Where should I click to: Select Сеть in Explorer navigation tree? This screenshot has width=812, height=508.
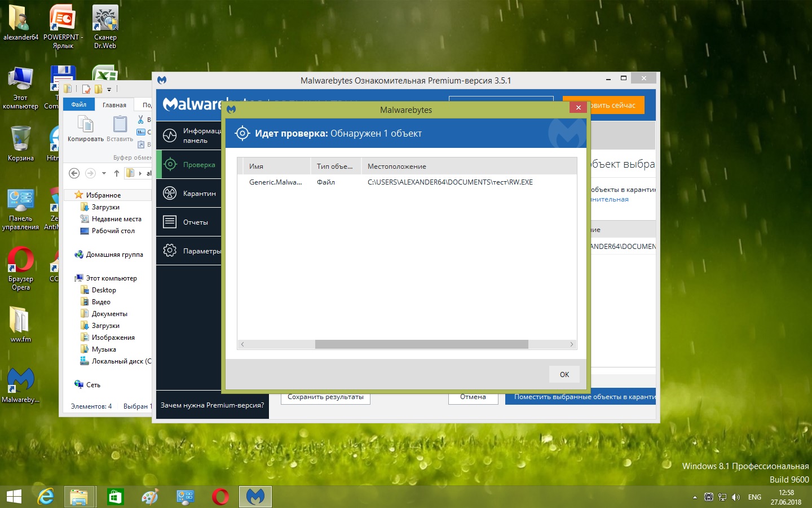(93, 385)
